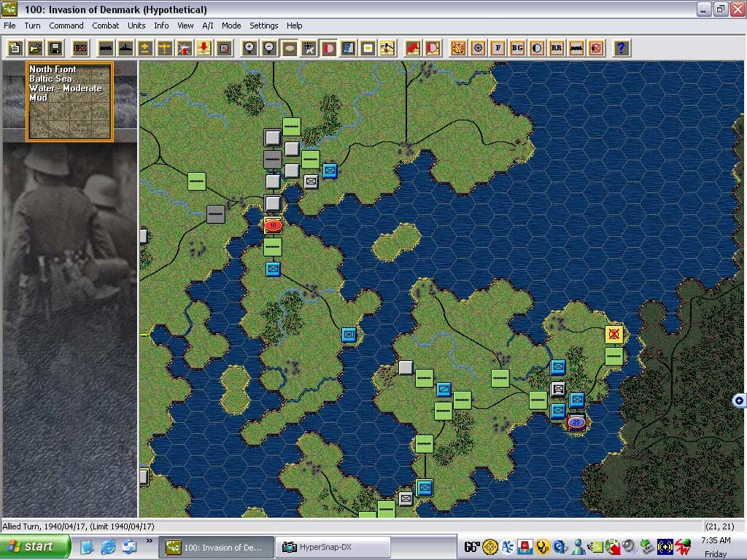Click the yellow rectangle objectives icon
Screen dimensions: 747x560
368,48
